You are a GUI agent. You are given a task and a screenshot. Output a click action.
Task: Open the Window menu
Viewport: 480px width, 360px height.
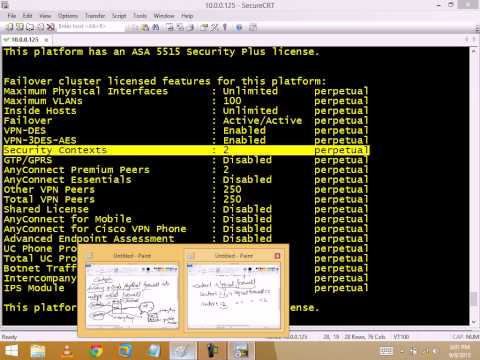point(164,16)
